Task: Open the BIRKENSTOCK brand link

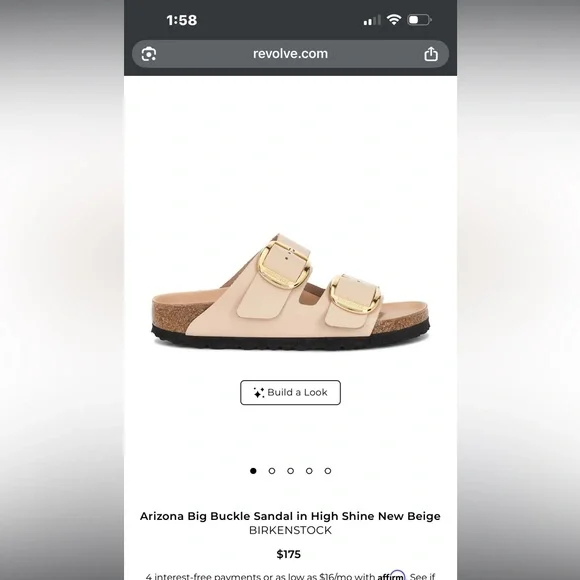Action: coord(290,530)
